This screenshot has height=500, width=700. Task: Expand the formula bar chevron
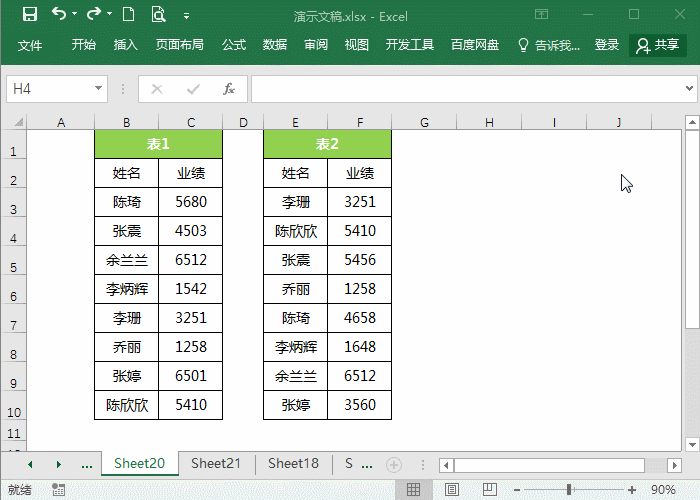[689, 88]
